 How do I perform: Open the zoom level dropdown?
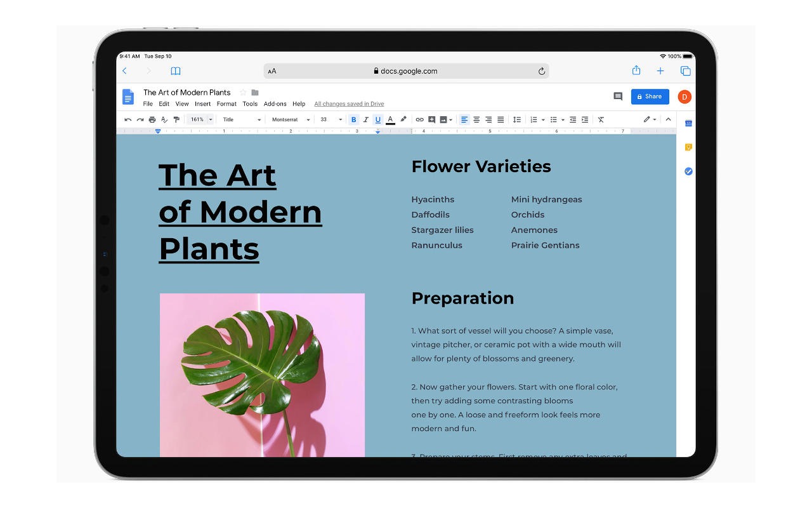pyautogui.click(x=200, y=119)
